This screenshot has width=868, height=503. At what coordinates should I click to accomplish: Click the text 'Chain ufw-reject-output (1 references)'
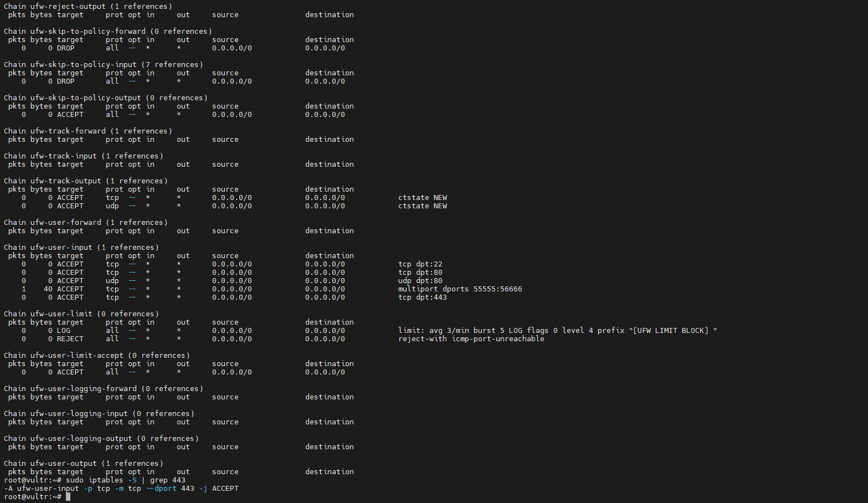(88, 7)
